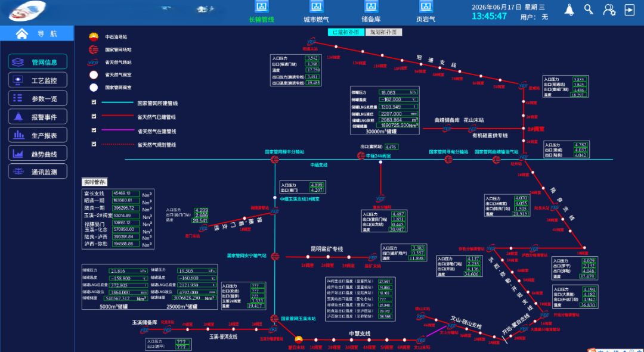This screenshot has width=644, height=352.
Task: Click the 开远分输清管站 icon
Action: [x=544, y=315]
